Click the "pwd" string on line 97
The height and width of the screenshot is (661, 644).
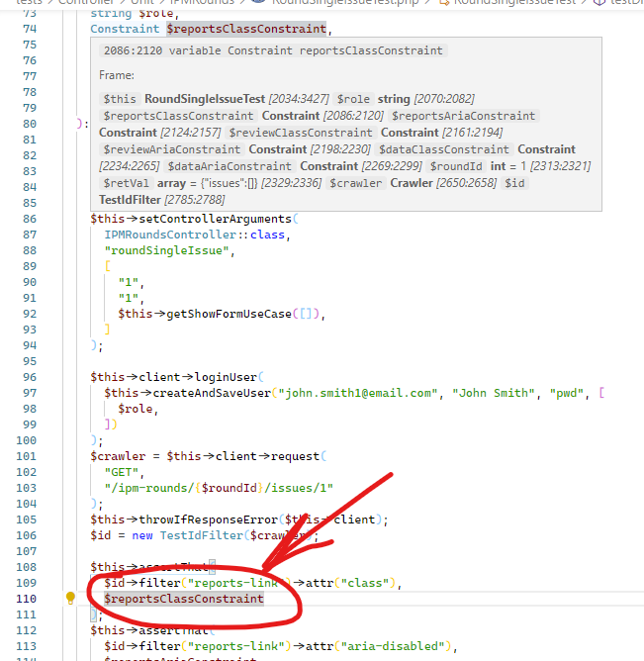click(567, 393)
